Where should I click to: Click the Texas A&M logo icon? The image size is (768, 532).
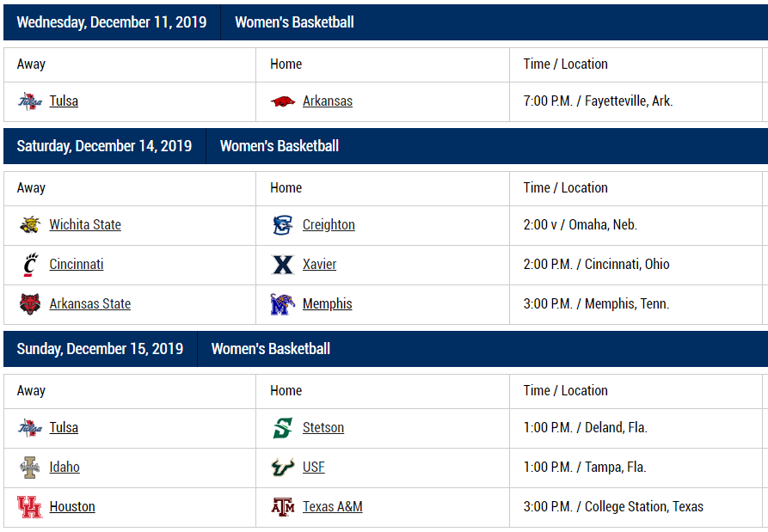click(x=283, y=507)
